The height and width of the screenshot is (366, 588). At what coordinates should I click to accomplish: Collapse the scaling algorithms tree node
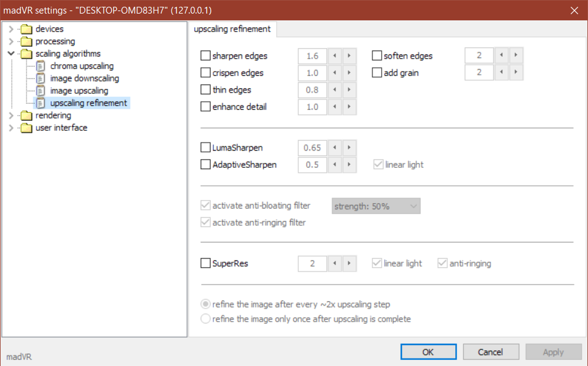pos(11,54)
